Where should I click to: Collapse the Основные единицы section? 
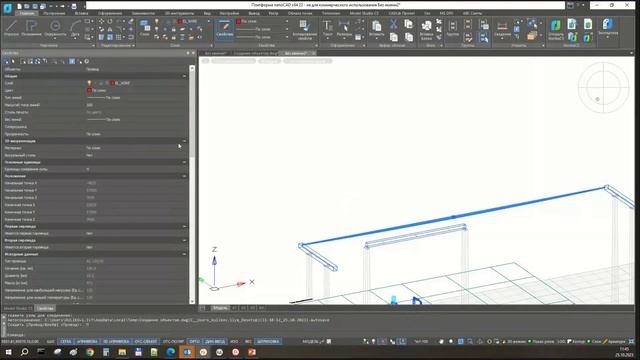coord(184,162)
